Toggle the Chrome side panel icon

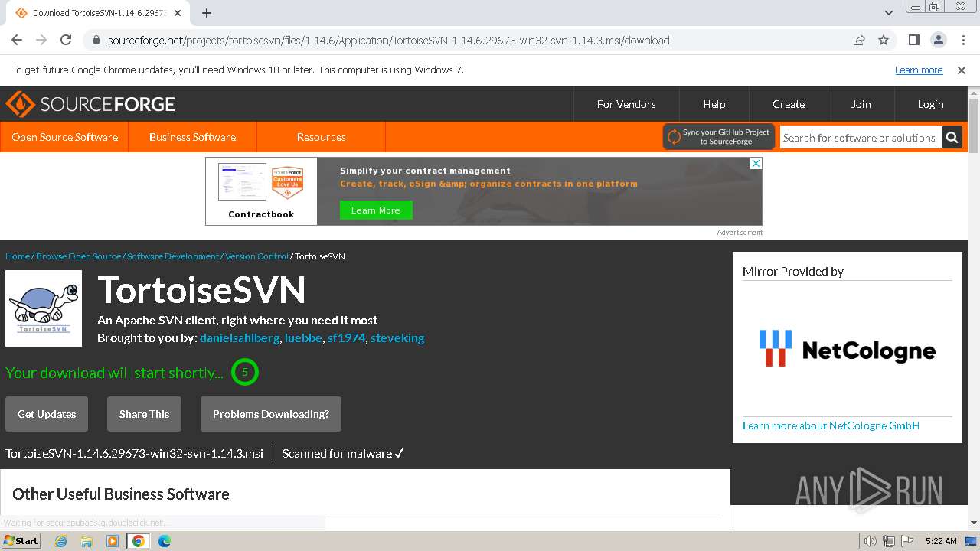914,41
